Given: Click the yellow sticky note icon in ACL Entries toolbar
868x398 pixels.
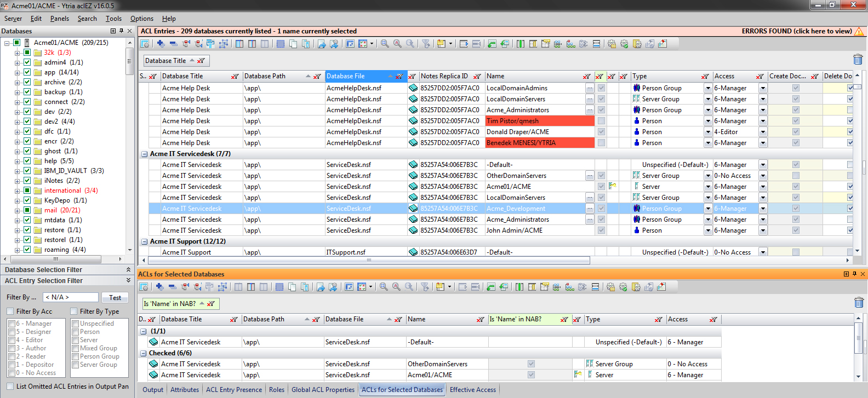Looking at the screenshot, I should 441,44.
